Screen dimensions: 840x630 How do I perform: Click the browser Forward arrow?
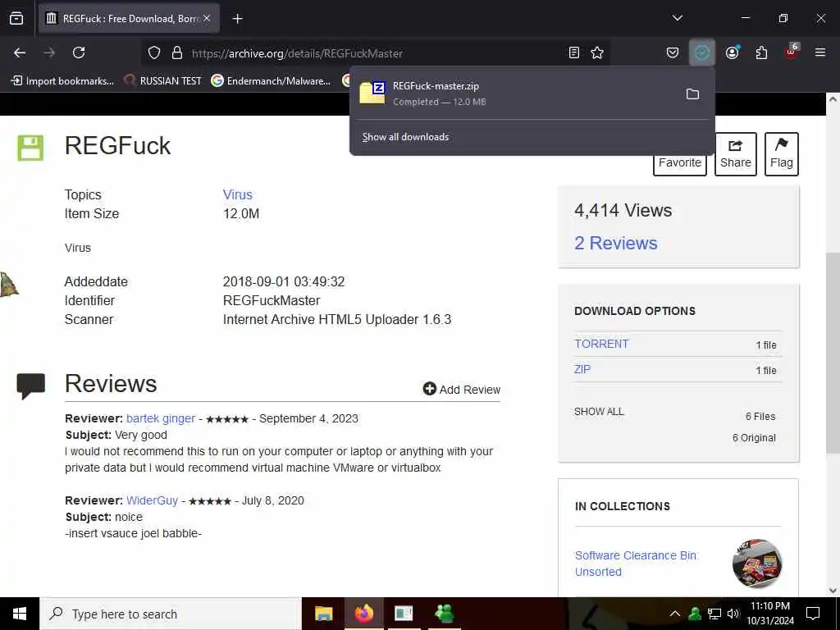click(49, 52)
